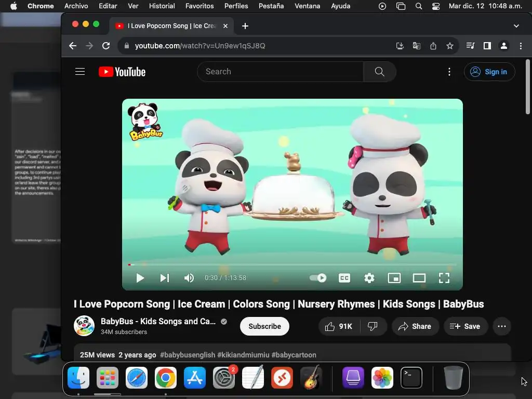Open the Favoritos menu
The image size is (532, 399).
pyautogui.click(x=199, y=6)
